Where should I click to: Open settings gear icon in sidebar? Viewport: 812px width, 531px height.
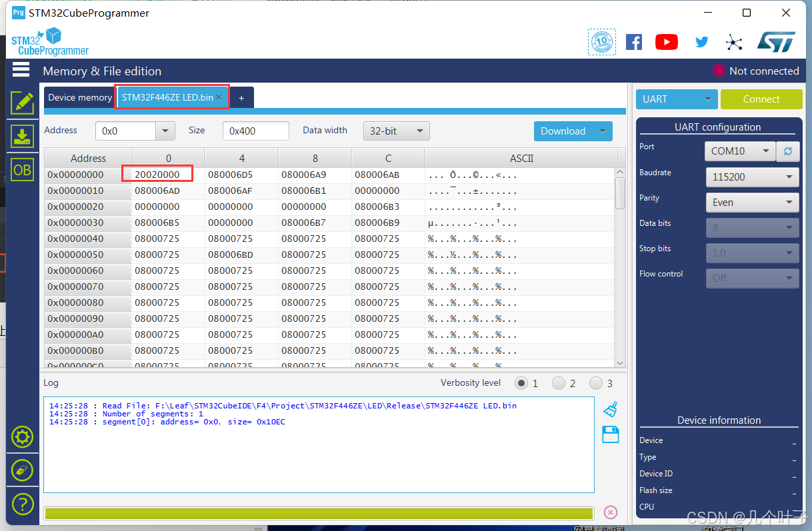pos(22,437)
